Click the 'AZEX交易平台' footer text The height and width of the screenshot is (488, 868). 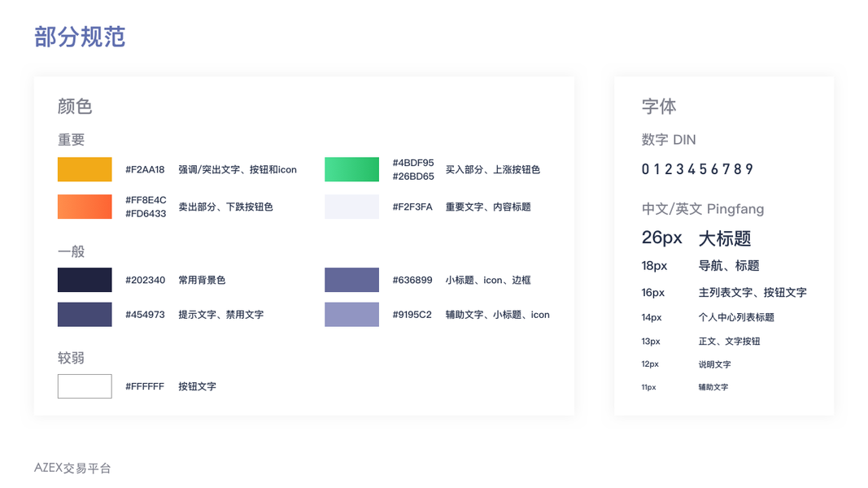point(72,468)
